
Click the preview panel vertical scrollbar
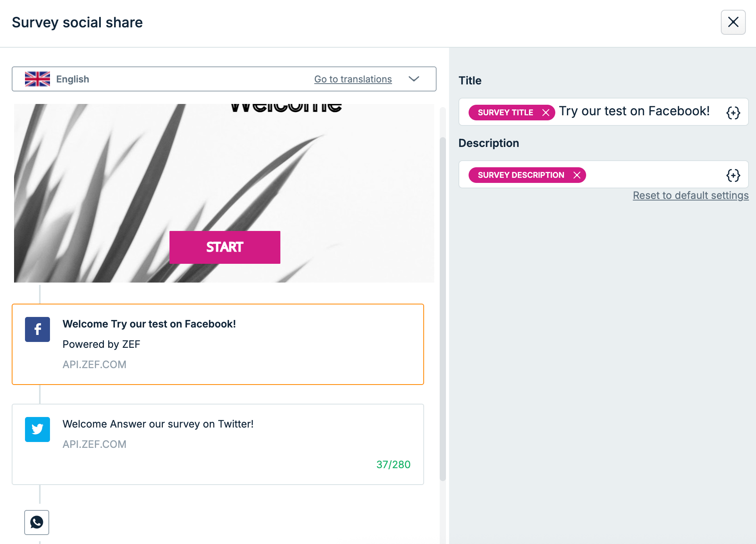pos(443,309)
